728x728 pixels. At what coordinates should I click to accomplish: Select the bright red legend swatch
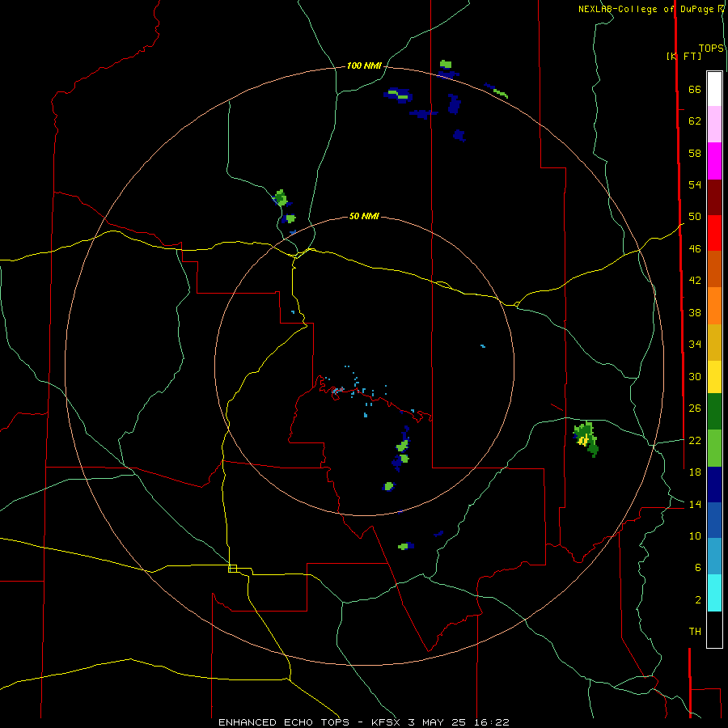[714, 233]
